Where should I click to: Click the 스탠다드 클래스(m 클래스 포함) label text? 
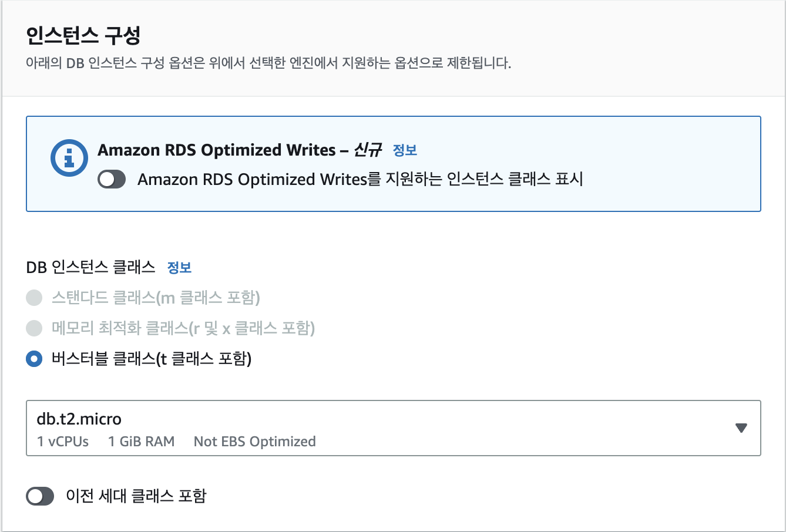pos(156,298)
